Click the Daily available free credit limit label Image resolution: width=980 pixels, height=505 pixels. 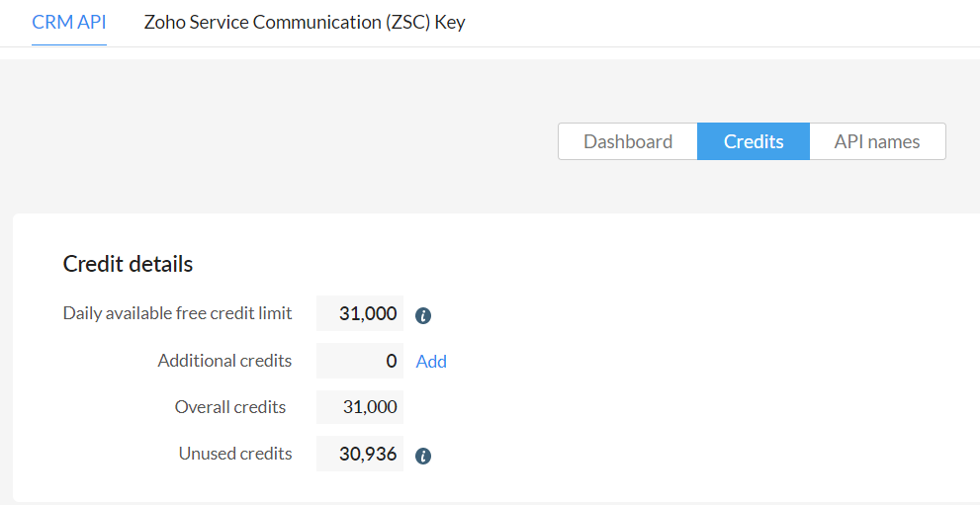pos(177,312)
